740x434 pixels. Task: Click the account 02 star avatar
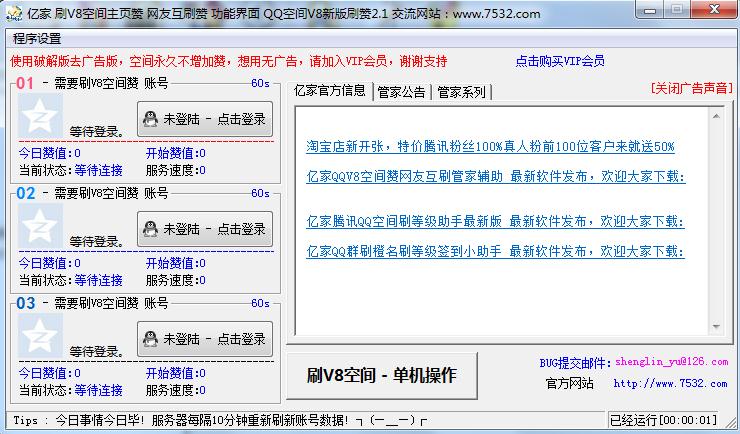pos(40,225)
